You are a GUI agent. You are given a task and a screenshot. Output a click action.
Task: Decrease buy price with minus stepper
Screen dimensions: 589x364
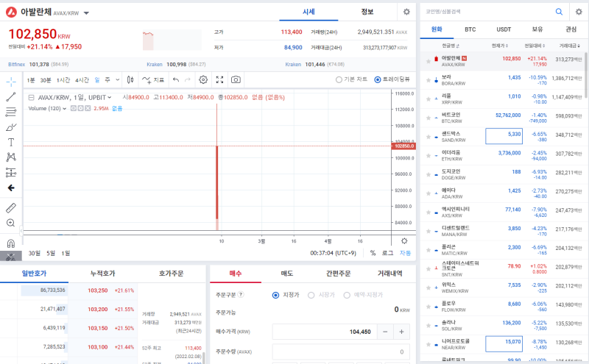pos(385,332)
